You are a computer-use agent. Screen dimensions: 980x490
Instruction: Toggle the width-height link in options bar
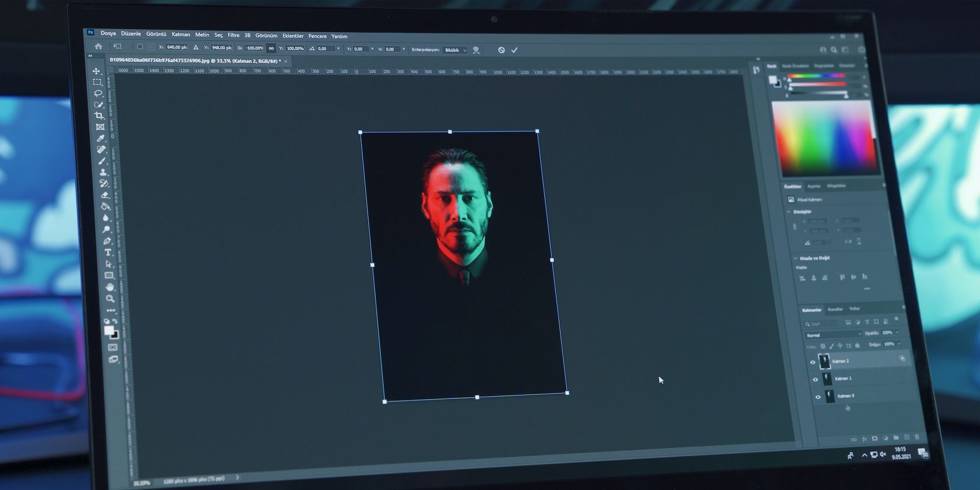[x=271, y=48]
